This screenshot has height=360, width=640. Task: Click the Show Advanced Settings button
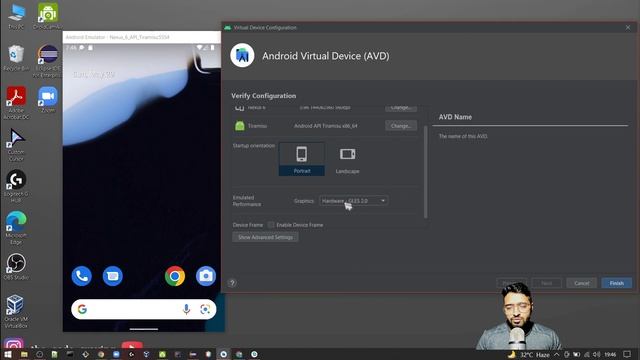(265, 237)
